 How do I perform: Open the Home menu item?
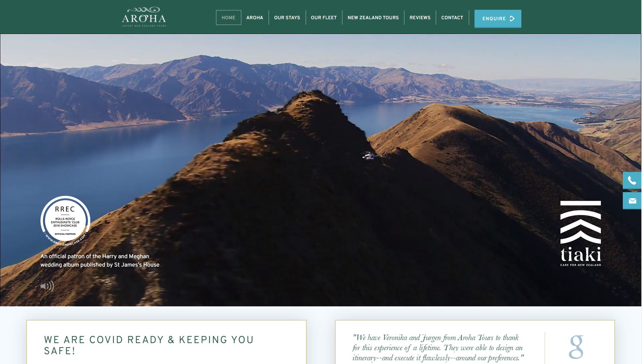click(228, 18)
